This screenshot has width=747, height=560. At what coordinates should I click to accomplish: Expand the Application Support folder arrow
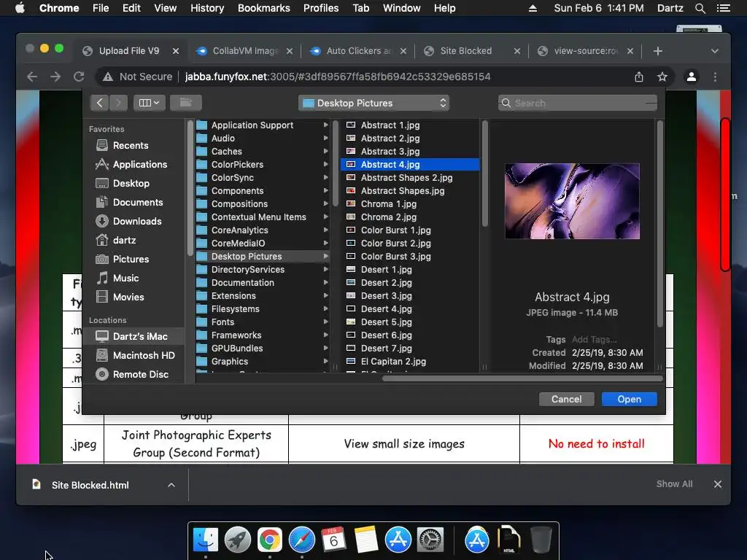click(x=326, y=125)
